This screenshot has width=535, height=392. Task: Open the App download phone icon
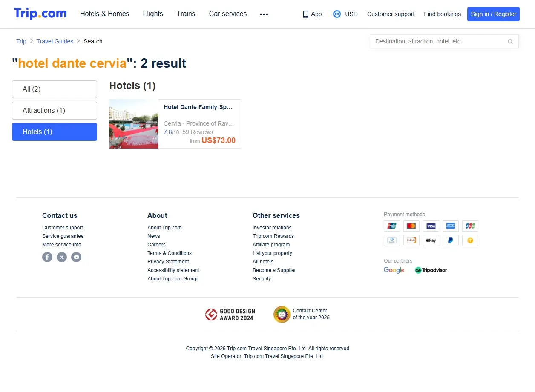pos(305,14)
